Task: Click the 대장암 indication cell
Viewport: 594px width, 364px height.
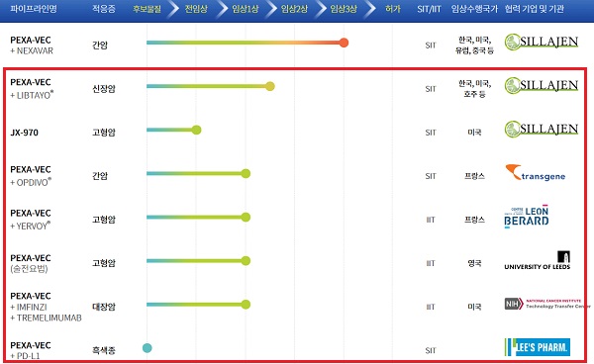Action: [x=104, y=307]
